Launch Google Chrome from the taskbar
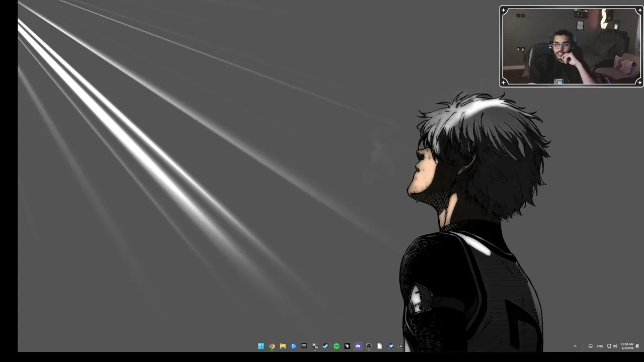Screen dimensions: 644x362 (x=272, y=346)
